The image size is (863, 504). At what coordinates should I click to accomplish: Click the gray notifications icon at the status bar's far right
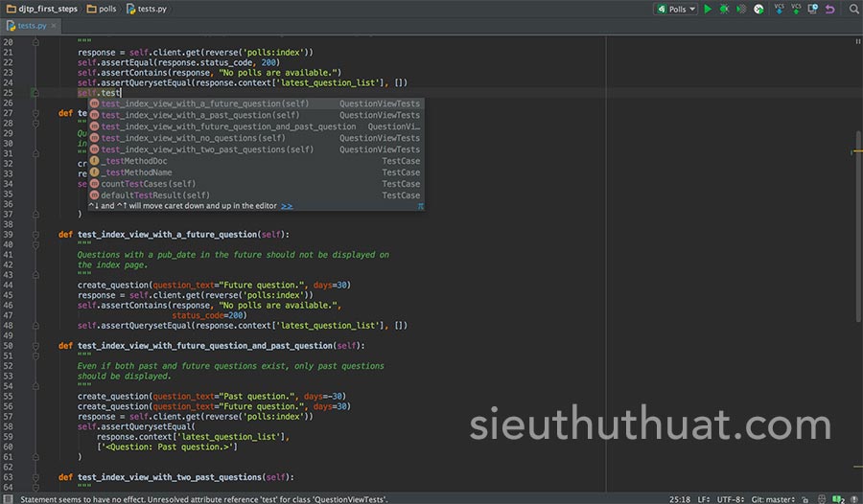tap(854, 499)
